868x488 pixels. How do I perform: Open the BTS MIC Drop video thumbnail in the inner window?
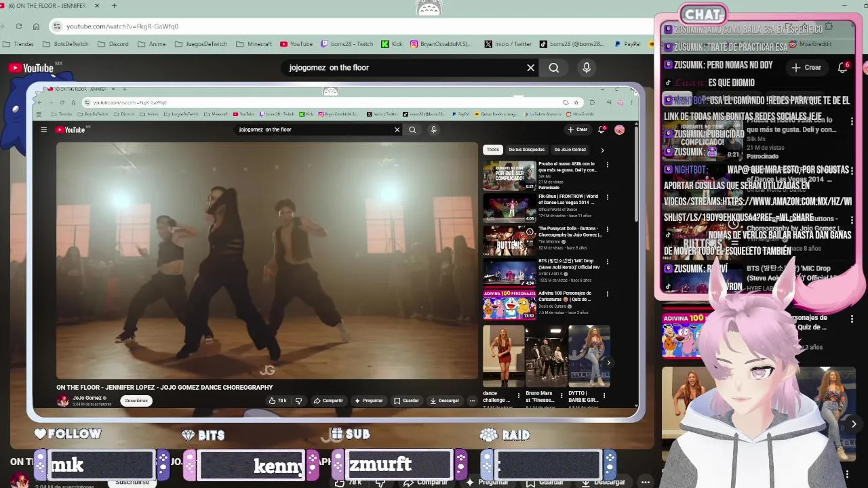coord(509,272)
